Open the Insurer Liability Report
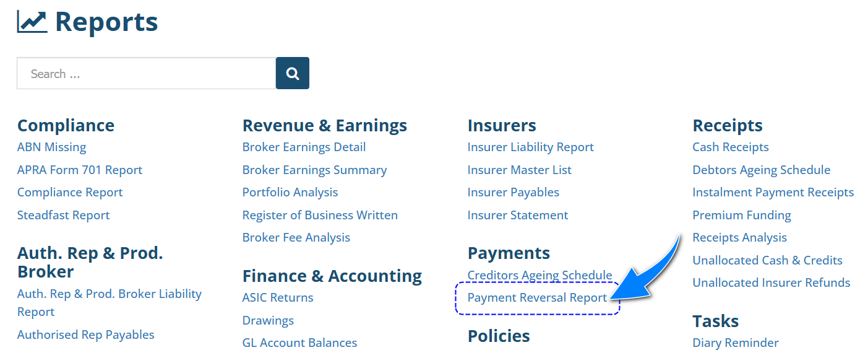Viewport: 868px width, 350px height. [530, 147]
